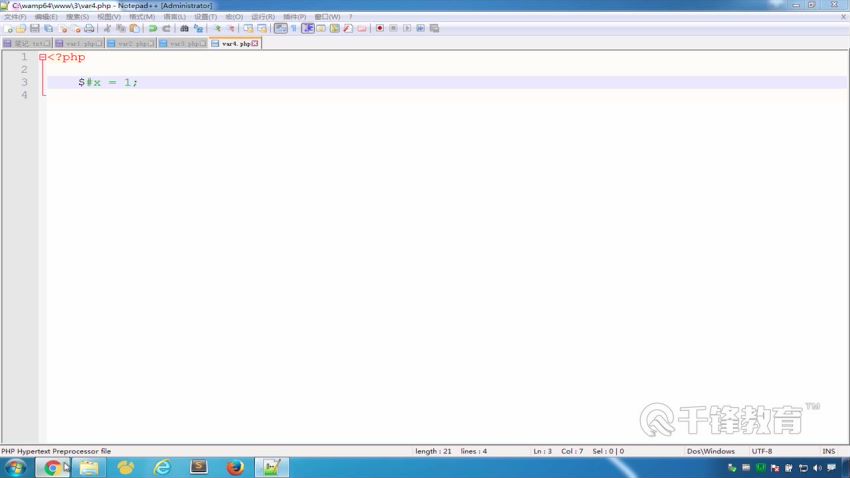Open Find with the binoculars icon
The width and height of the screenshot is (850, 478).
click(184, 28)
